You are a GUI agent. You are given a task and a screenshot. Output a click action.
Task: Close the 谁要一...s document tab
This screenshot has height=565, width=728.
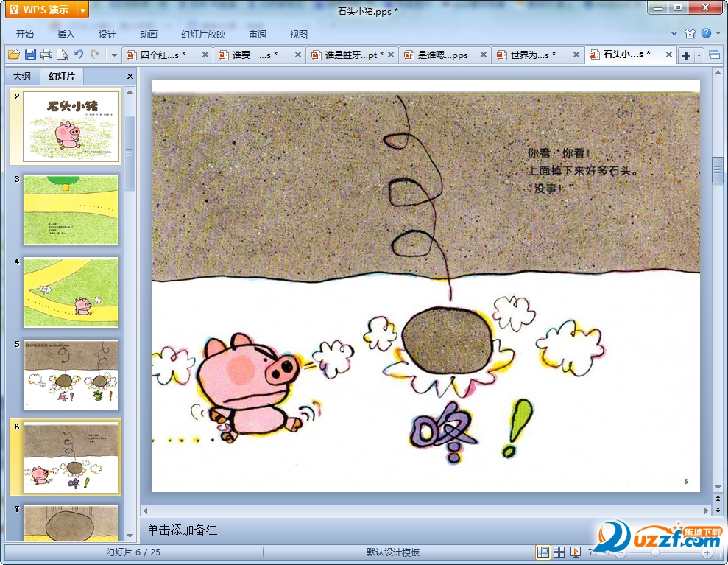[x=297, y=55]
